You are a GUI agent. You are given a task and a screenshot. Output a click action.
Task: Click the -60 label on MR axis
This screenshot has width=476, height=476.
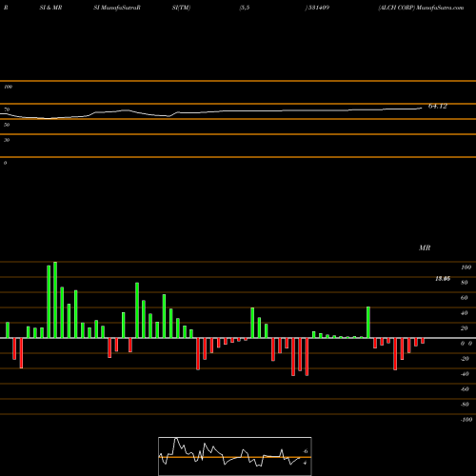[465, 389]
